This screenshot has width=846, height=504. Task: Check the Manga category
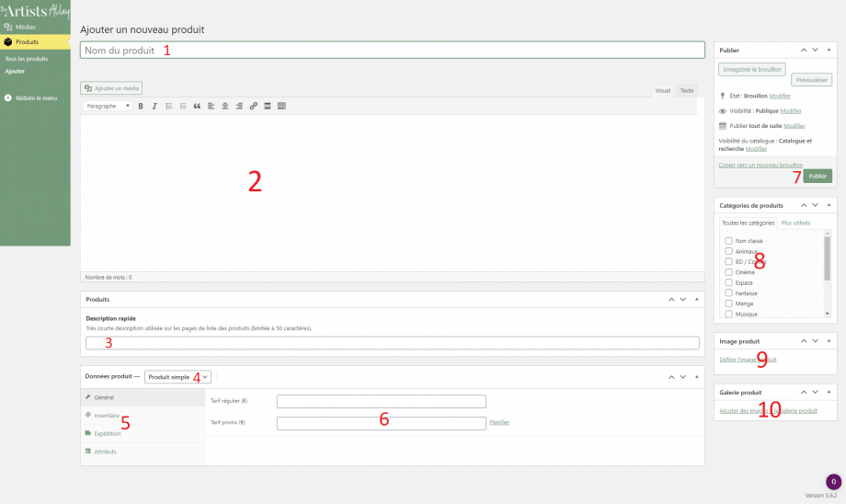pos(728,304)
